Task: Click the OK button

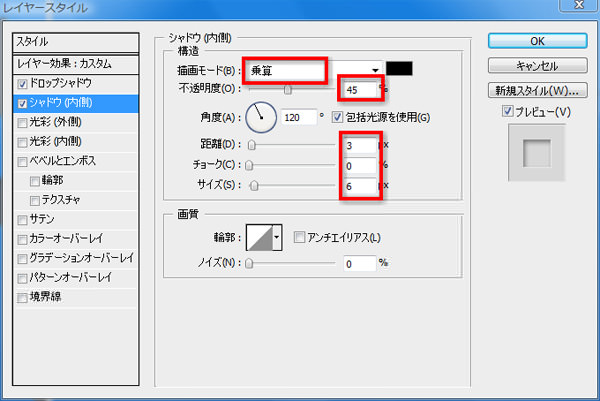Action: (537, 41)
